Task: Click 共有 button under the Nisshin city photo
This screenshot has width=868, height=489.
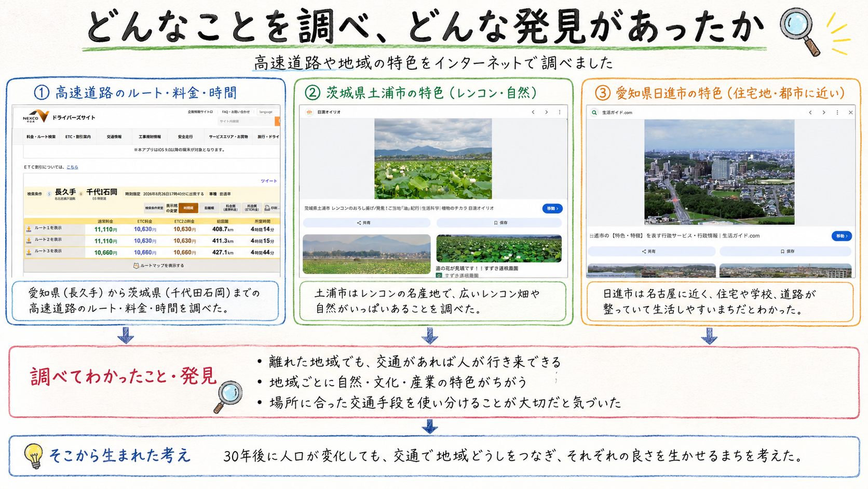Action: (652, 251)
